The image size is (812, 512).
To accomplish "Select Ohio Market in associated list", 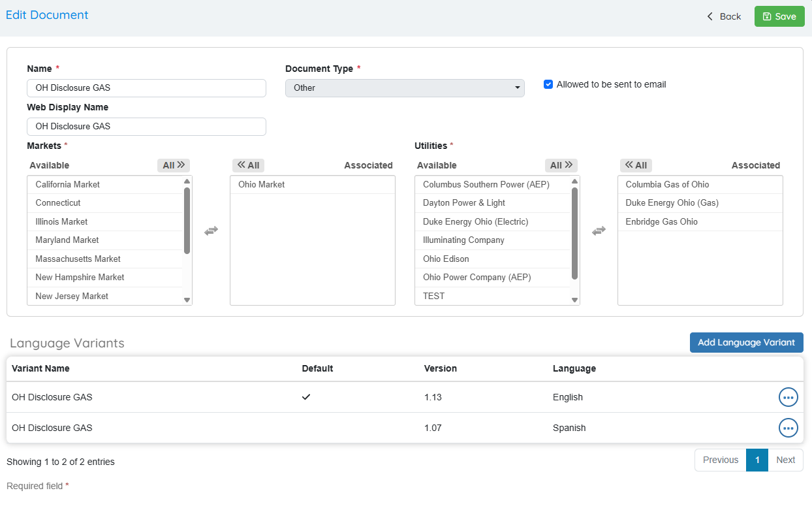I will [x=313, y=185].
